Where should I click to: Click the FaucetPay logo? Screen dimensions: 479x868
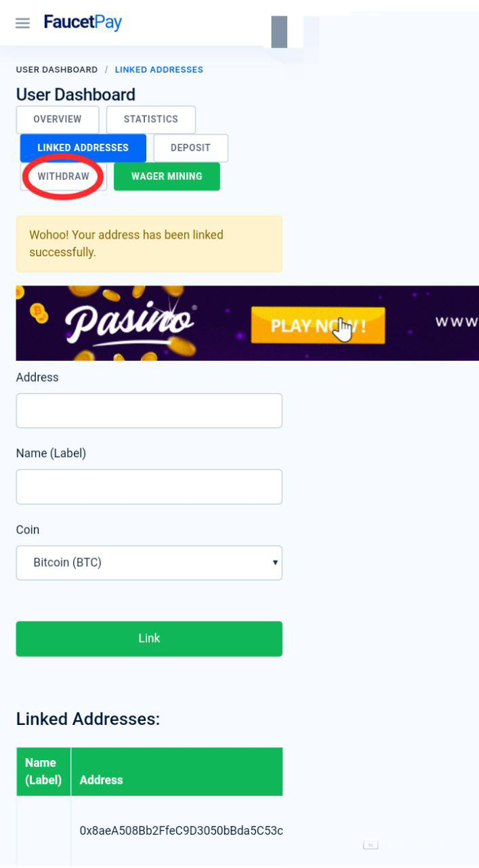83,22
